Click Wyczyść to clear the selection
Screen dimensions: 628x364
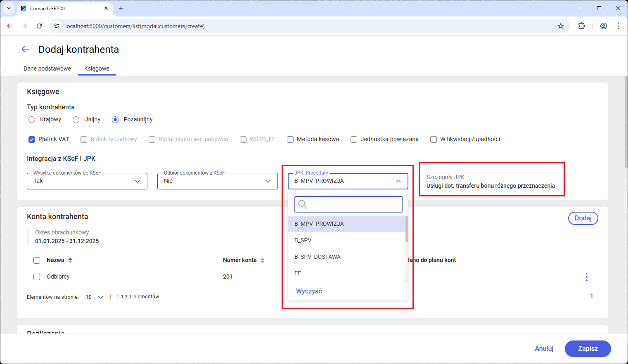[x=309, y=291]
